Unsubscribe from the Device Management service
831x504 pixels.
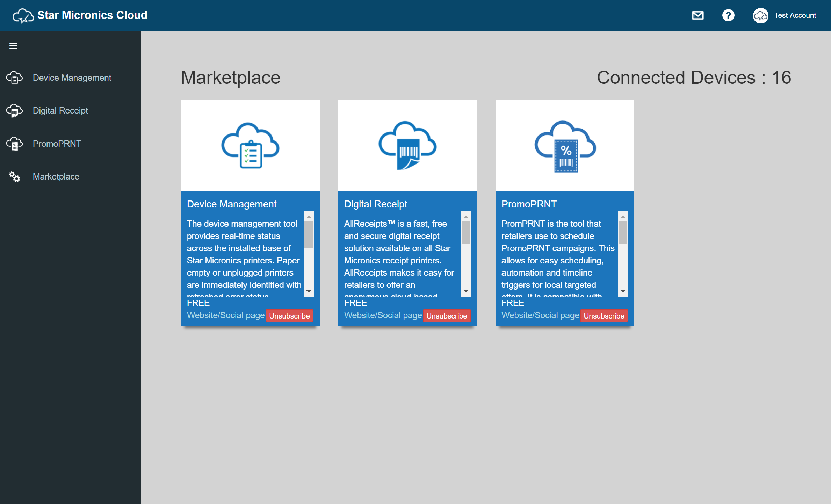(289, 316)
